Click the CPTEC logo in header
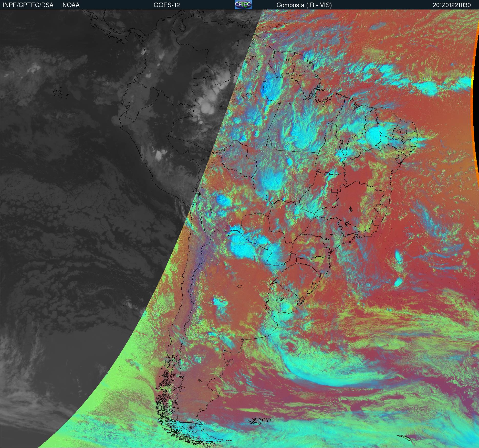Screen dimensions: 479x448 pos(243,5)
